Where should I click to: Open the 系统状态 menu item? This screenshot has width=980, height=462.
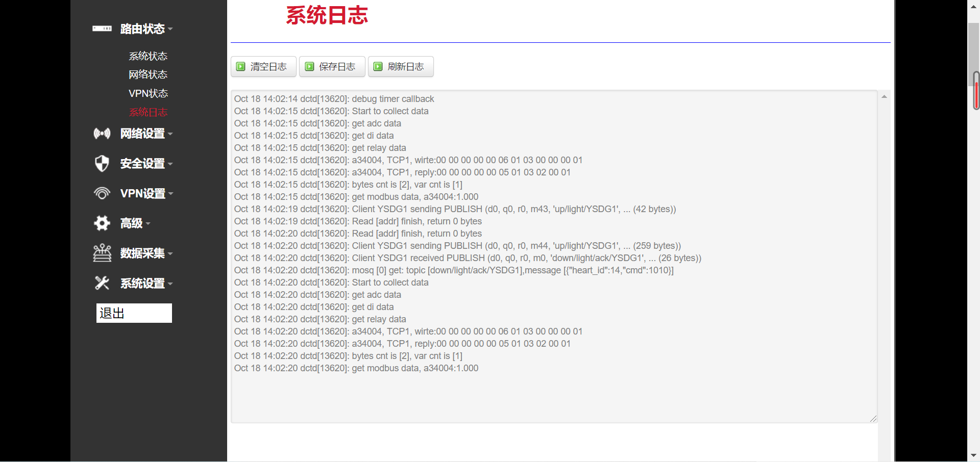(x=148, y=56)
